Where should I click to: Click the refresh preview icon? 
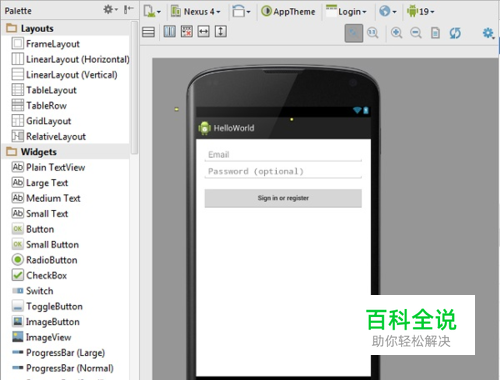(x=455, y=33)
